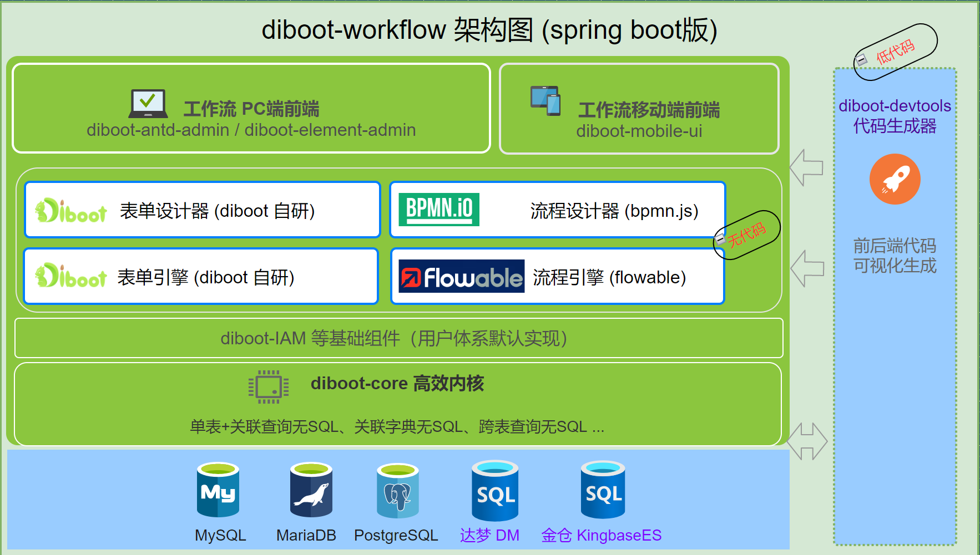Click the PostgreSQL elephant database icon
The width and height of the screenshot is (980, 555).
[397, 491]
